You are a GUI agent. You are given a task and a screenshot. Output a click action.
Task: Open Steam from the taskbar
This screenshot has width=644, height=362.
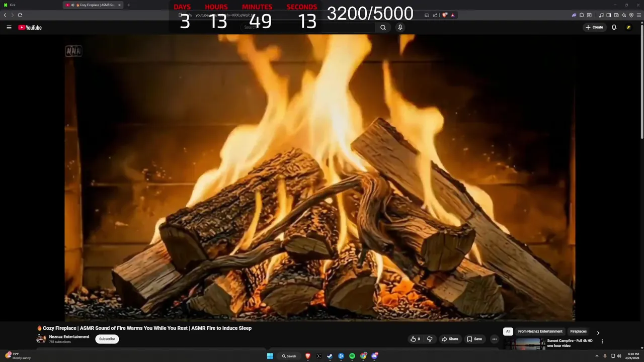coord(330,356)
